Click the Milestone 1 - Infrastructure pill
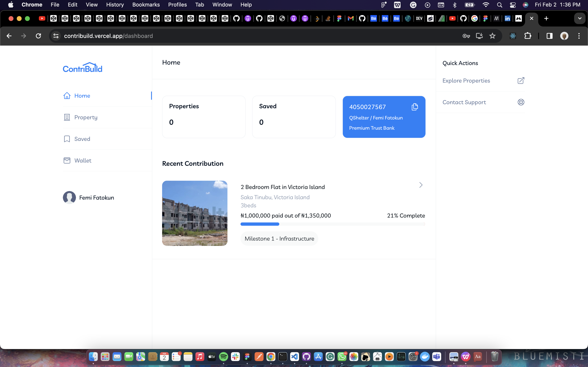This screenshot has height=367, width=588. click(x=279, y=239)
